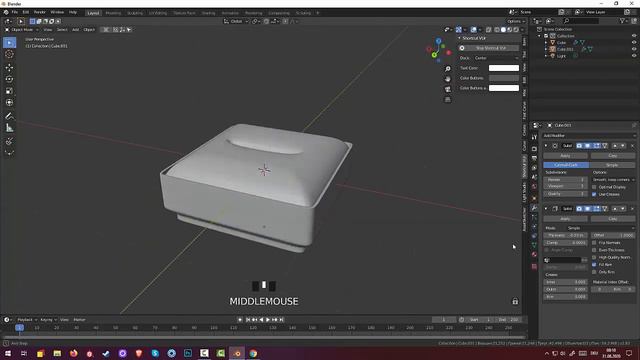The image size is (640, 360).
Task: Open the File menu
Action: (15, 12)
